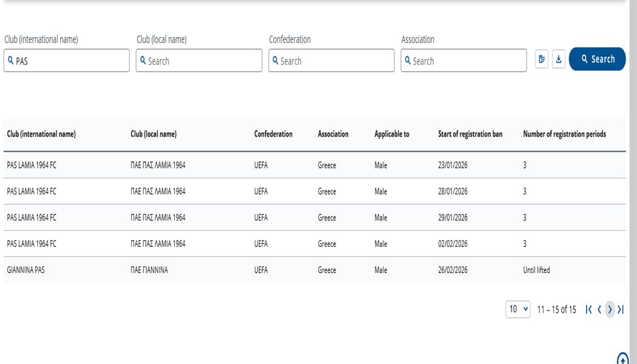This screenshot has height=364, width=637.
Task: Click the scroll-to-top arrow icon
Action: pyautogui.click(x=622, y=359)
